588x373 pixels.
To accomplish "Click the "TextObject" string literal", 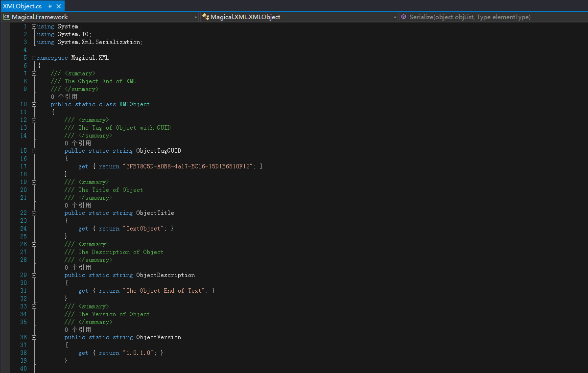I will (144, 229).
